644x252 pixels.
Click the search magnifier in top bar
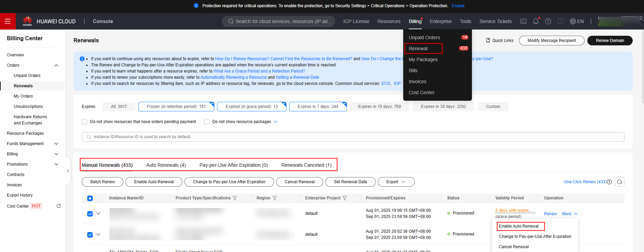pyautogui.click(x=231, y=21)
